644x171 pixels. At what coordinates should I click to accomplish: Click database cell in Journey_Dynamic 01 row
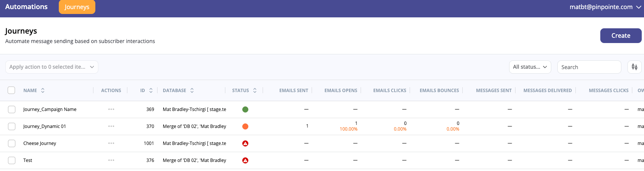[194, 126]
